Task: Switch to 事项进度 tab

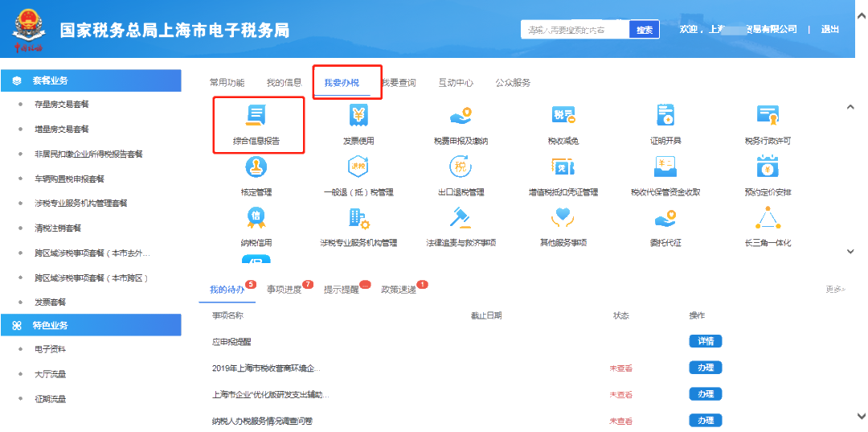Action: point(284,290)
